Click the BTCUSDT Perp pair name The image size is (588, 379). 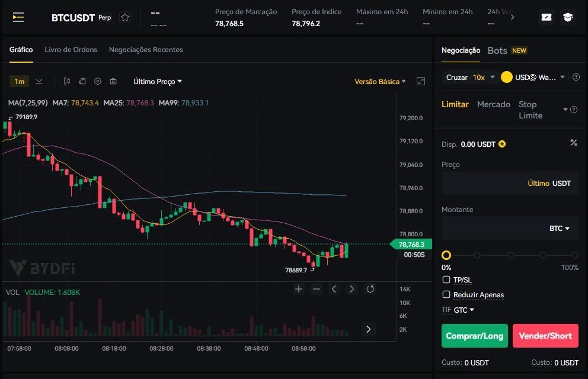[81, 18]
